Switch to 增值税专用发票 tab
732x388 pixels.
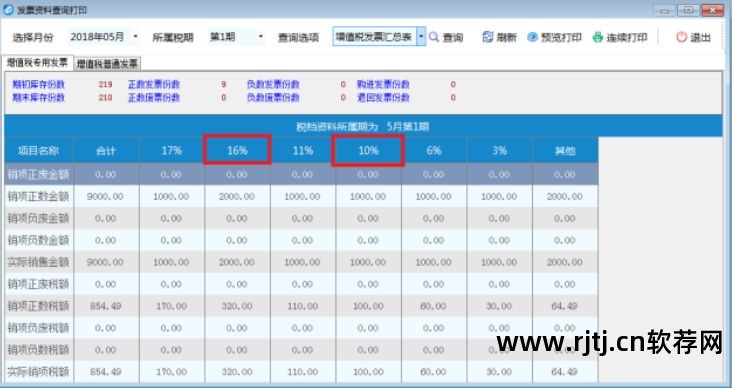[37, 63]
